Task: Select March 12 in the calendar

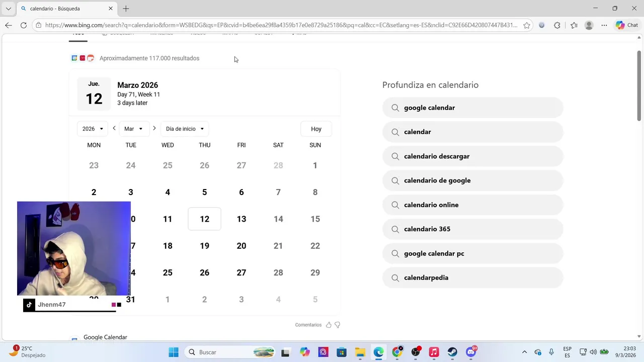Action: point(204,219)
